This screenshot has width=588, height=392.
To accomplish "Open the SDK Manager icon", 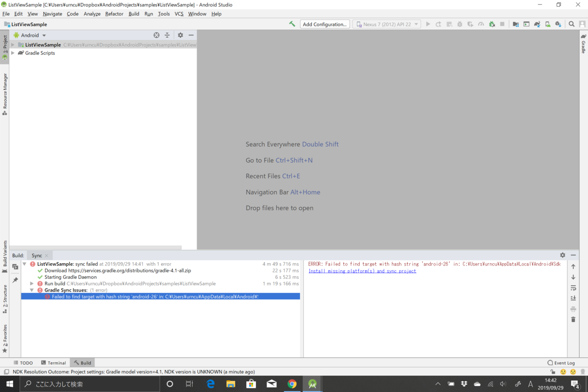I will (558, 24).
